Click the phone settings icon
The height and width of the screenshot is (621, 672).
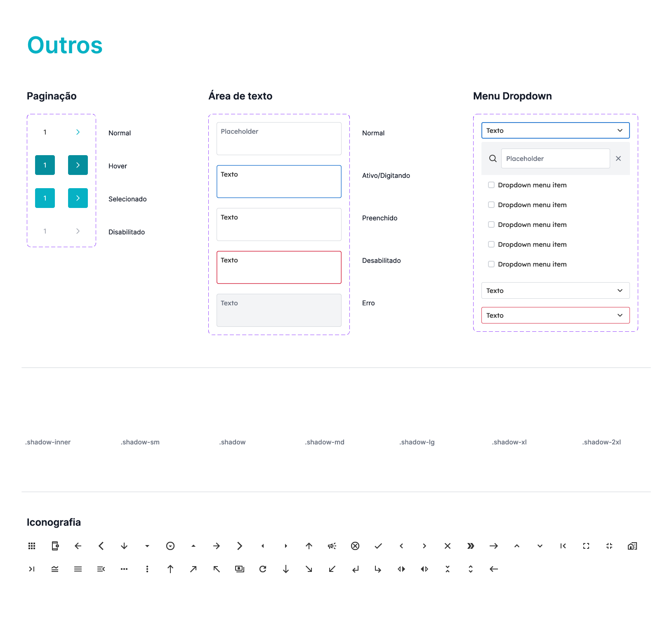(55, 546)
